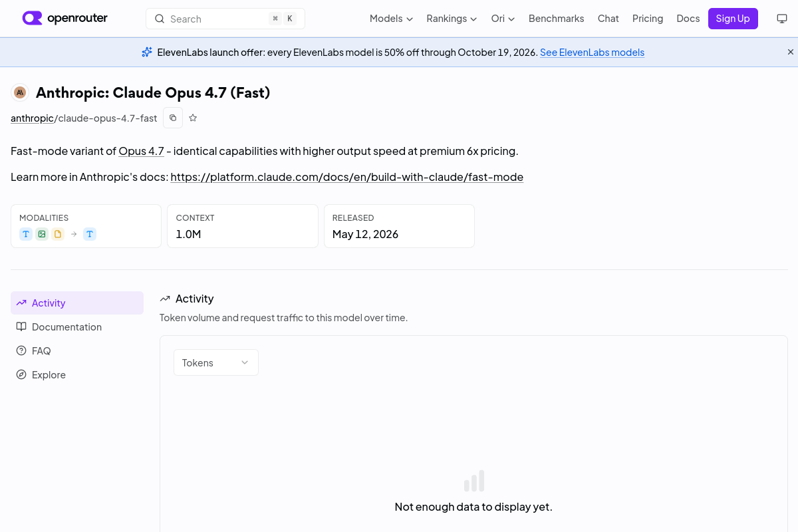Open the Tokens metric dropdown
798x532 pixels.
pos(216,362)
